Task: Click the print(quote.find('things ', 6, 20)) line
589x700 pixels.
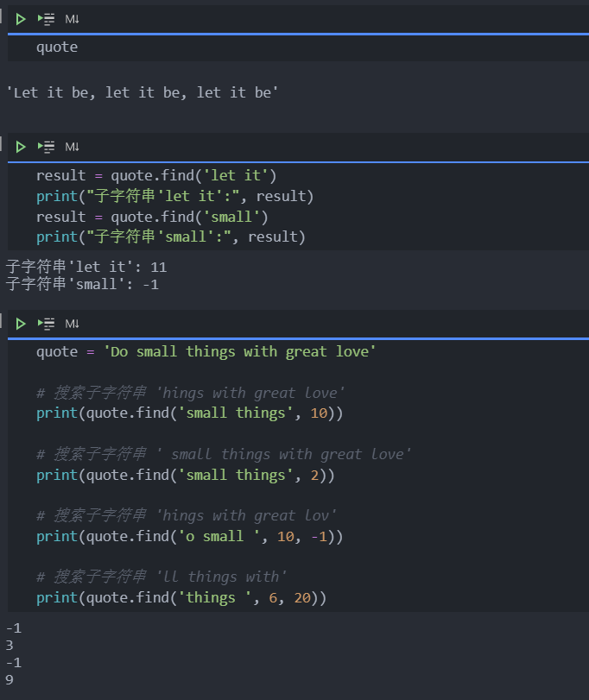Action: [181, 597]
